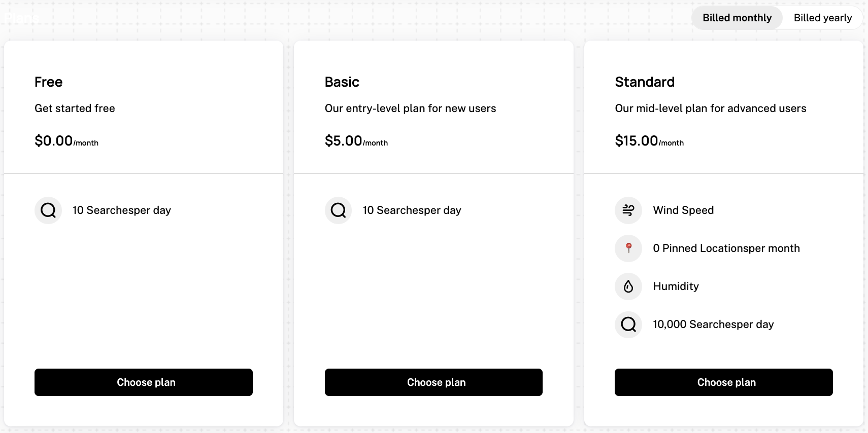Click the Plans page title
The width and height of the screenshot is (868, 433).
(22, 17)
